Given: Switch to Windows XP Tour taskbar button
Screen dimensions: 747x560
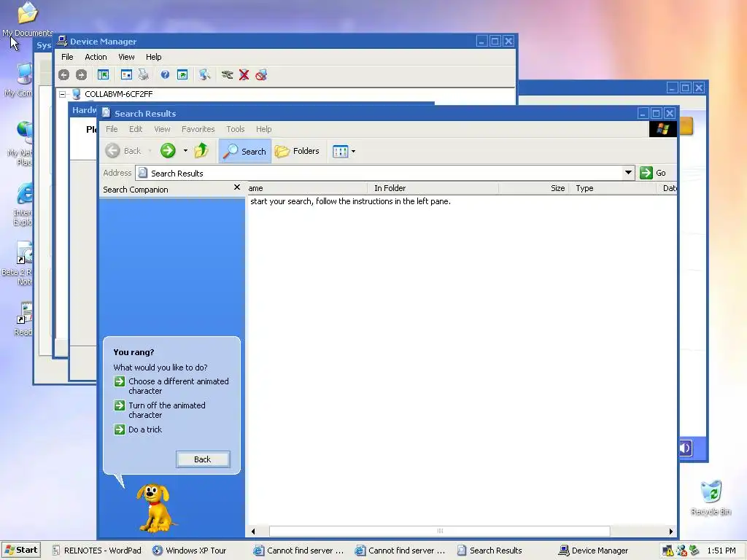Looking at the screenshot, I should 190,551.
